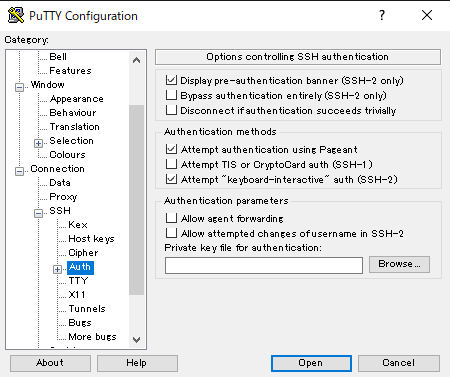Expand the Selection tree node

pos(39,143)
